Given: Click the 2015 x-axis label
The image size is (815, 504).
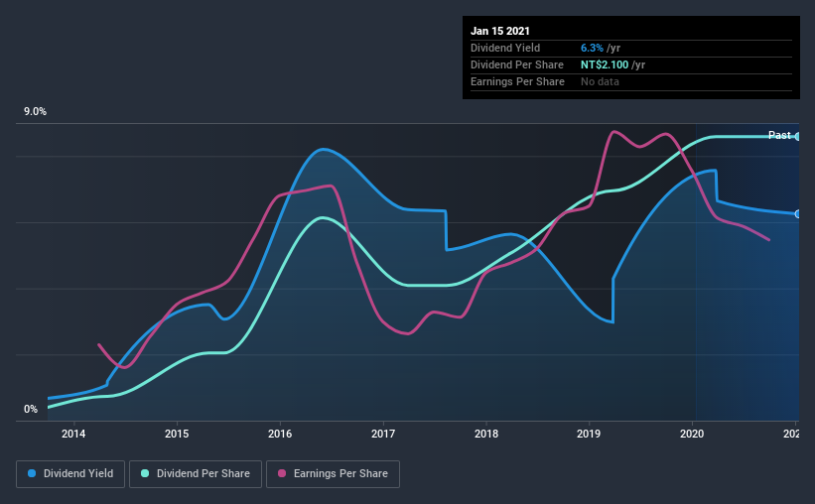Looking at the screenshot, I should pyautogui.click(x=177, y=434).
